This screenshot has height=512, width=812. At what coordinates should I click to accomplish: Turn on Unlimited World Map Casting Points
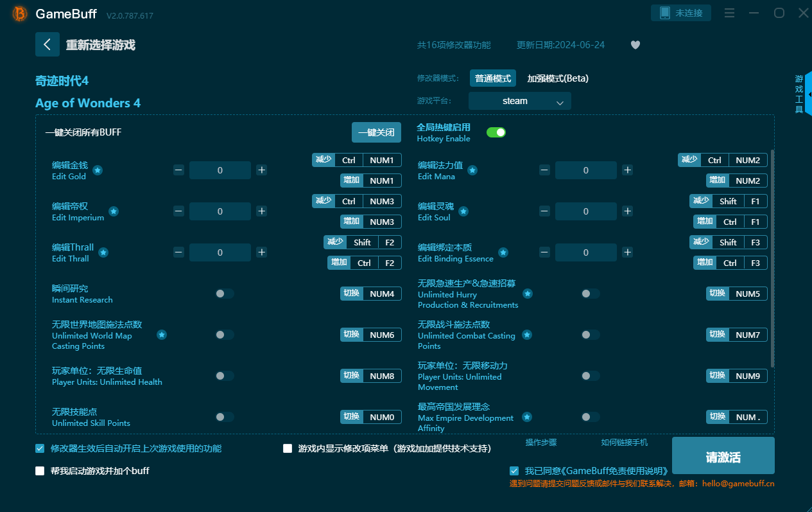[x=224, y=335]
